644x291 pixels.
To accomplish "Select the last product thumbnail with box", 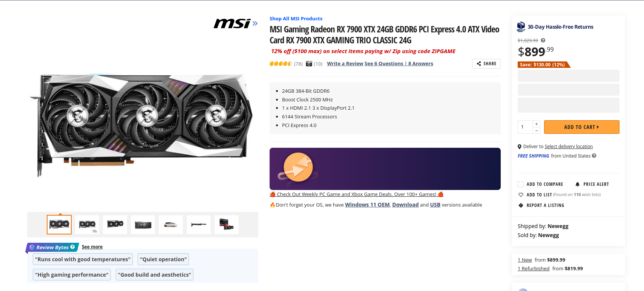I will [x=227, y=225].
